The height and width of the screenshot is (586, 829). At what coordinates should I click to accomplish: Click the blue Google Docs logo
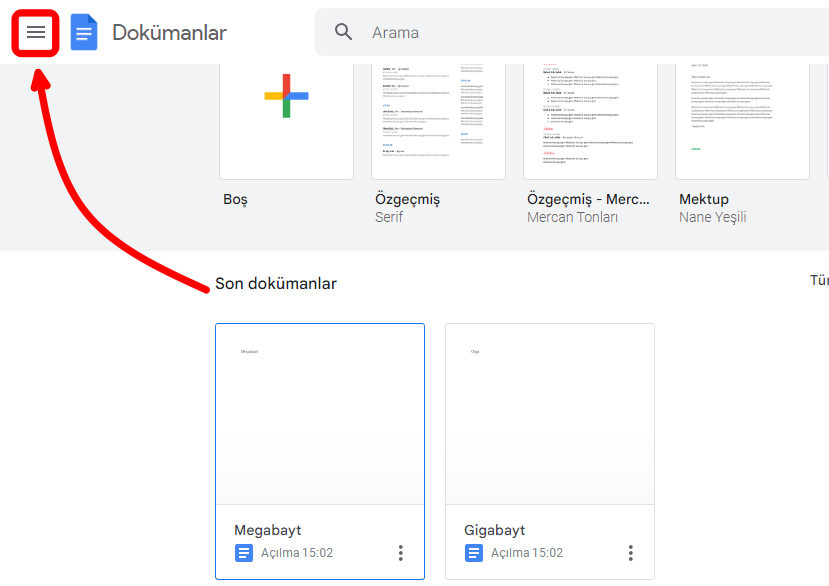click(84, 33)
